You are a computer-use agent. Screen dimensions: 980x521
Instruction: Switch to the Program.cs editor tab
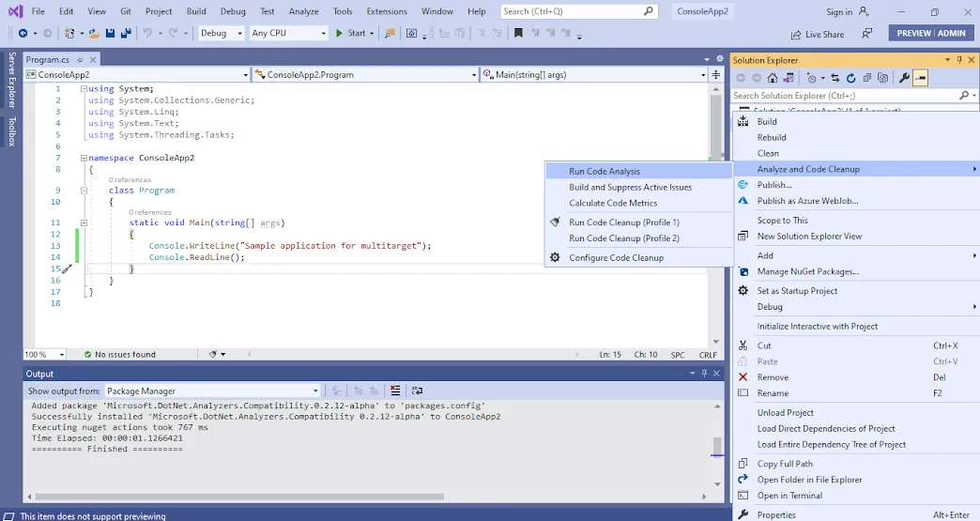point(48,60)
